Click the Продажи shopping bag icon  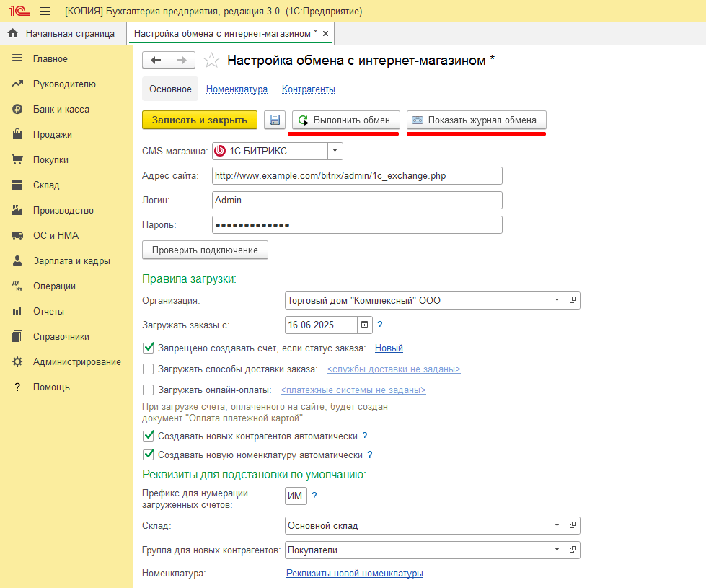[17, 134]
